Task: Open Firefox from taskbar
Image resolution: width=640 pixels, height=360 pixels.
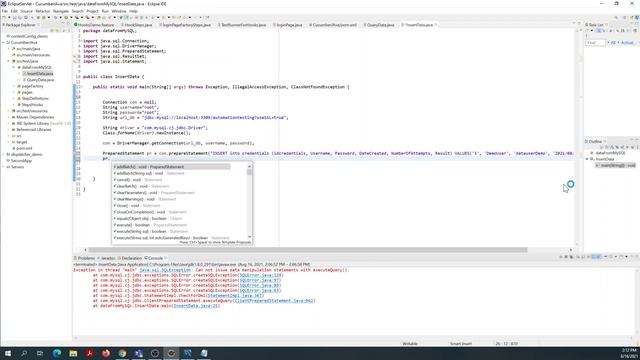Action: (x=106, y=353)
